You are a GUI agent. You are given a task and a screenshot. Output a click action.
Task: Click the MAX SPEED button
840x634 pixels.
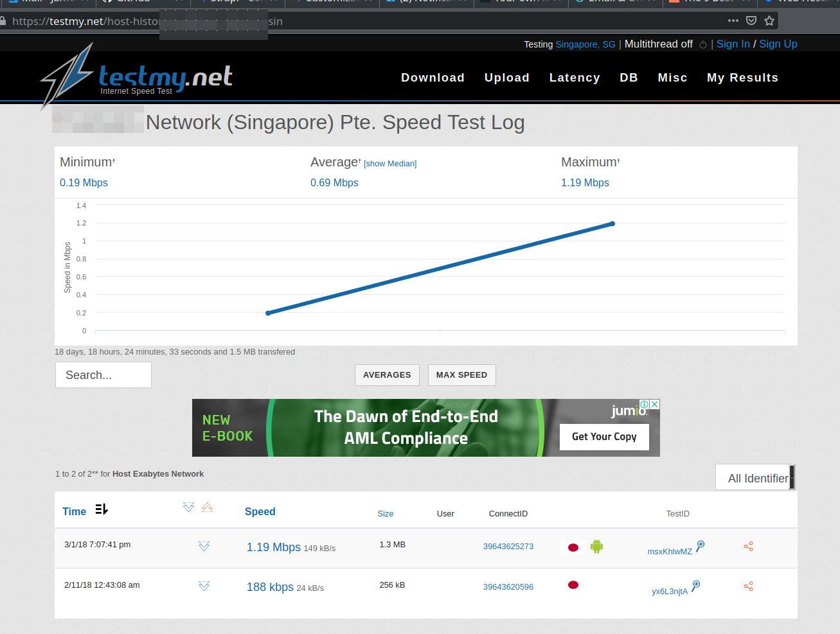click(461, 375)
